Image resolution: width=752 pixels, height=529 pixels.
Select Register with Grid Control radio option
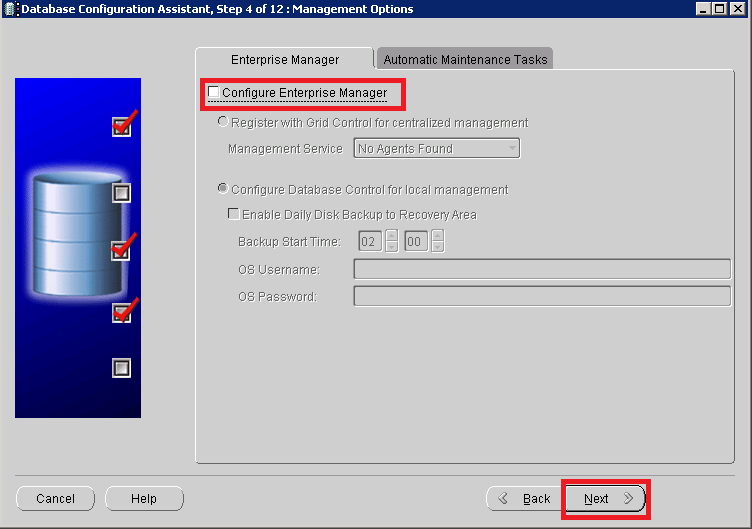pos(223,122)
